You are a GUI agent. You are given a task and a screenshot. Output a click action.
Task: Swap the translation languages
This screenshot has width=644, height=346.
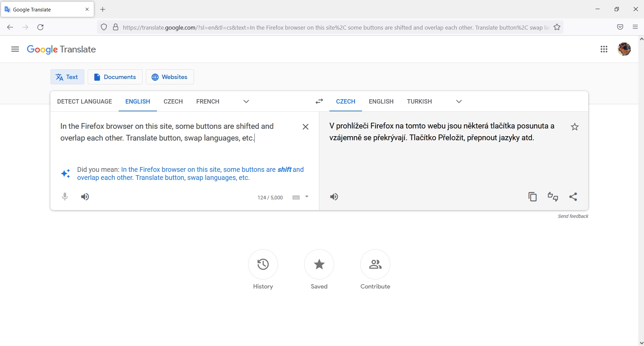[x=319, y=101]
